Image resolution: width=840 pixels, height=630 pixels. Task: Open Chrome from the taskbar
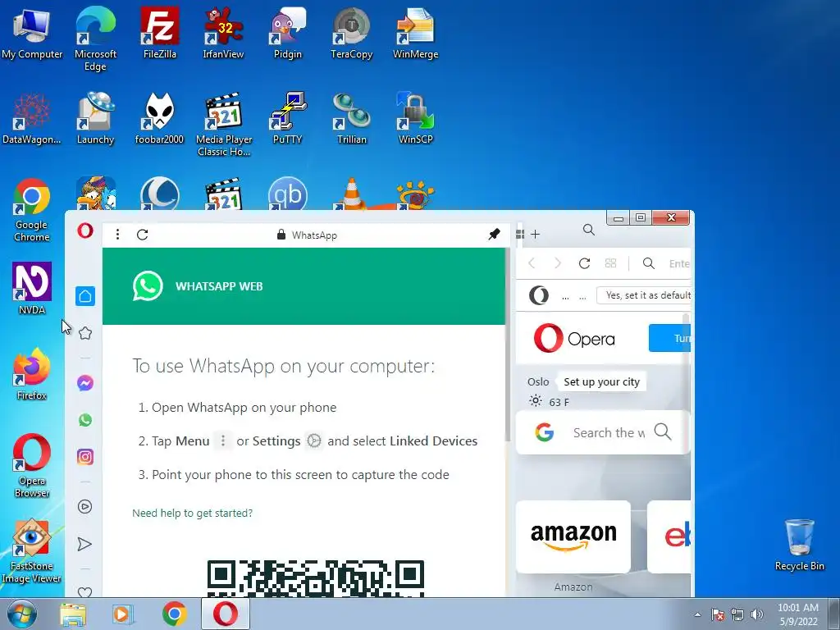point(174,614)
